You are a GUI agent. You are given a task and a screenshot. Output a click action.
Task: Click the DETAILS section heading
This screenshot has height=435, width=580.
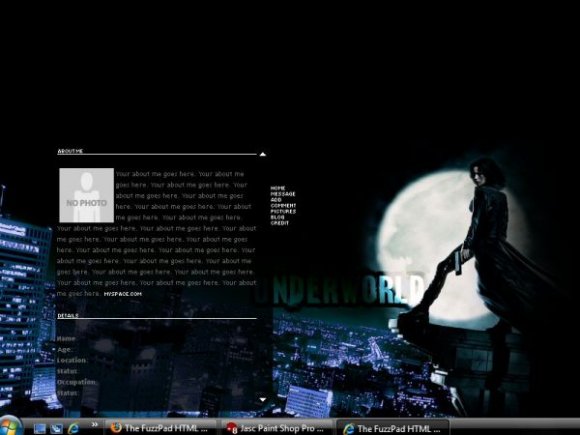[68, 316]
